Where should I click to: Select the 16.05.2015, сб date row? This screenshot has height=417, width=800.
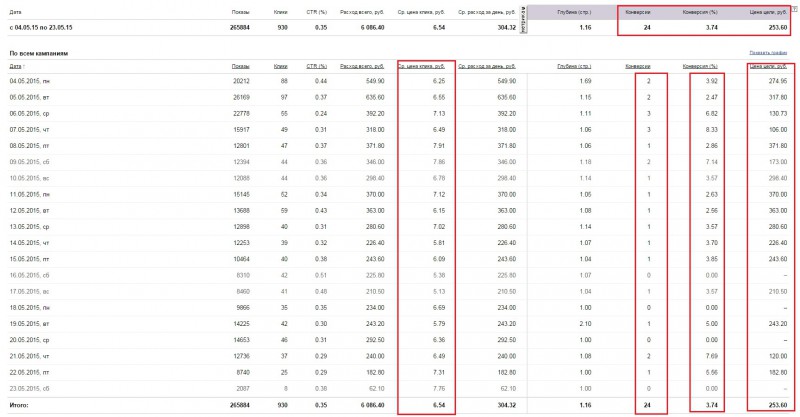pos(29,275)
